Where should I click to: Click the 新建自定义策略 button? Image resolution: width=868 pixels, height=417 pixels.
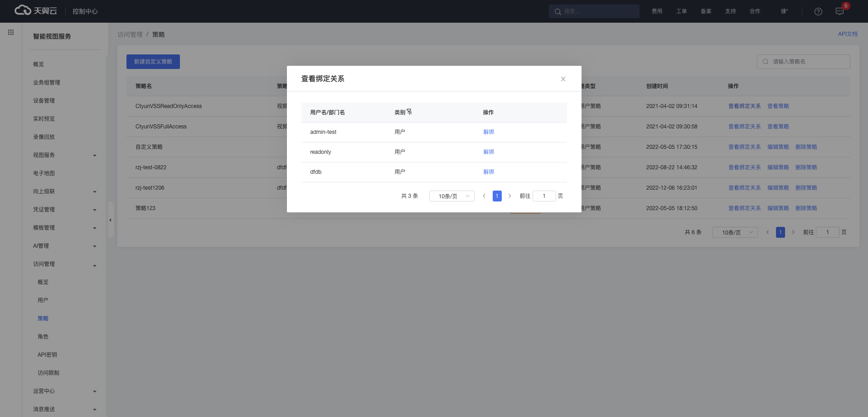[x=153, y=62]
